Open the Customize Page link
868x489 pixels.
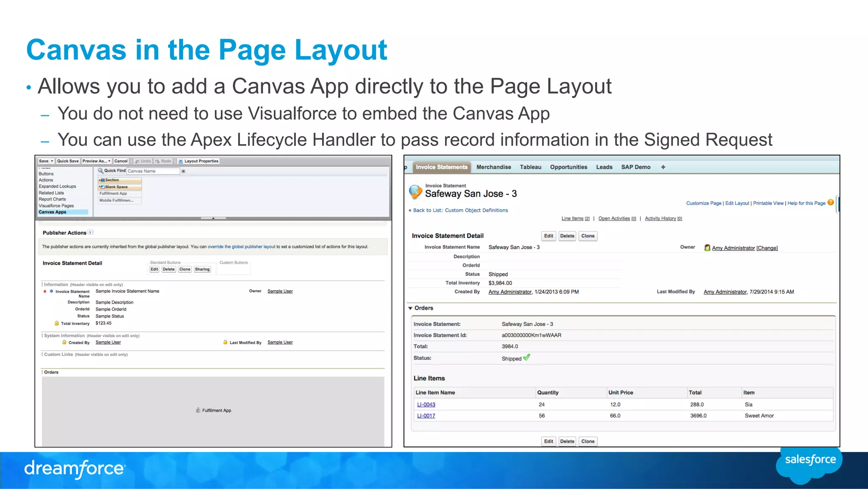704,204
